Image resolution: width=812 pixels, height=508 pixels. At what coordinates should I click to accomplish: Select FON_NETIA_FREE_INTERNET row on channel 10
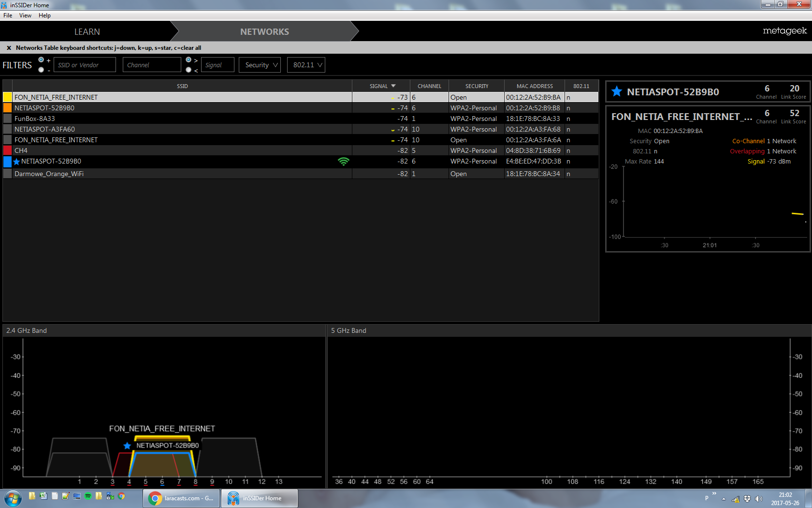point(301,140)
